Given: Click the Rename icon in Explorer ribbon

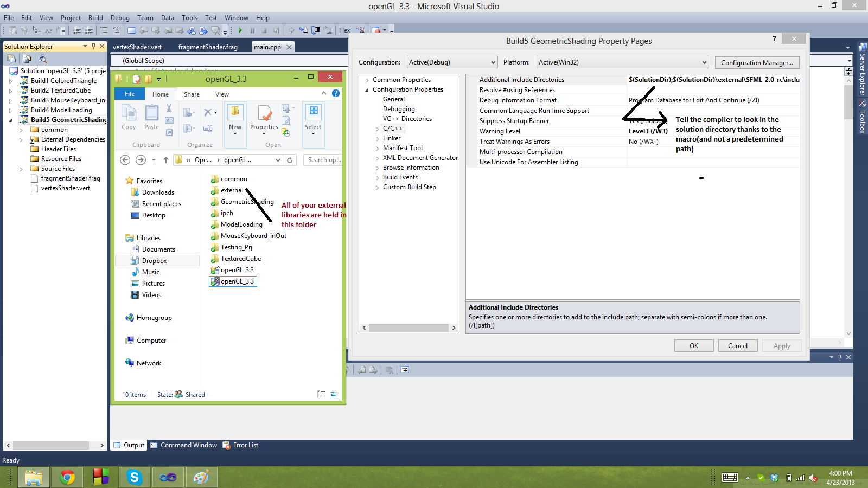Looking at the screenshot, I should point(208,129).
